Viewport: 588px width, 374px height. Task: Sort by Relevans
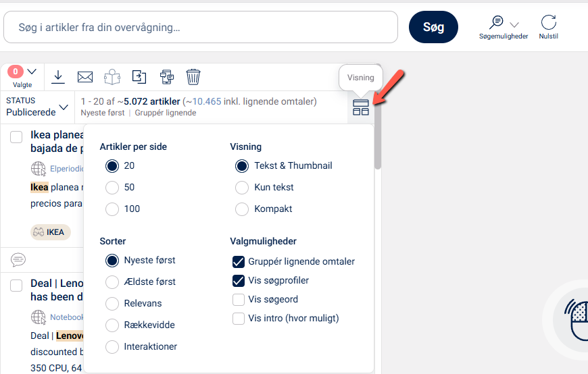[113, 303]
